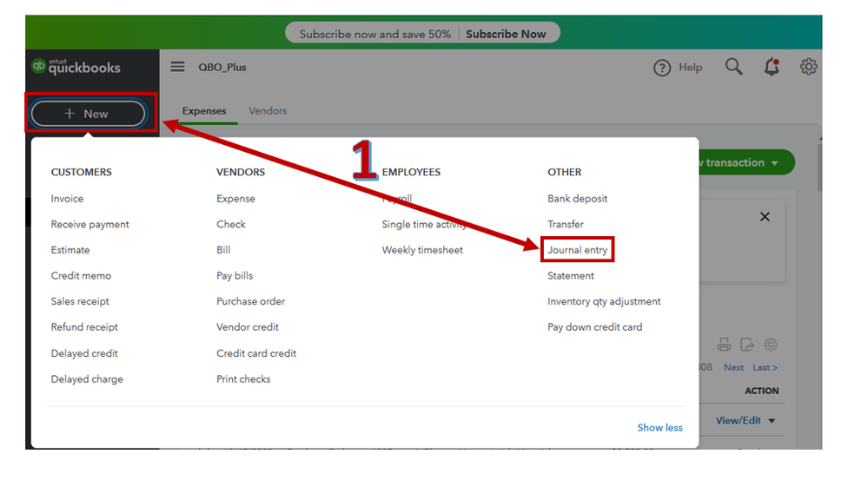
Task: Click the print icon above the table
Action: (724, 345)
